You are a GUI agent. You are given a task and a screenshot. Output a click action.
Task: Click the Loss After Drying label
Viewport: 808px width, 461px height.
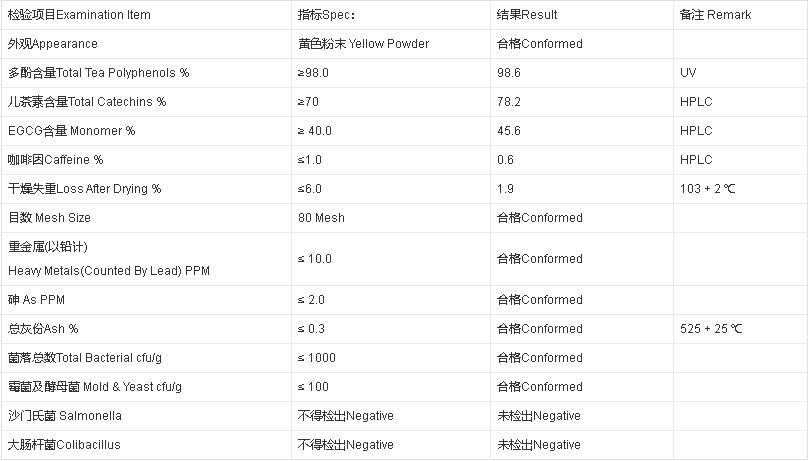click(x=84, y=189)
